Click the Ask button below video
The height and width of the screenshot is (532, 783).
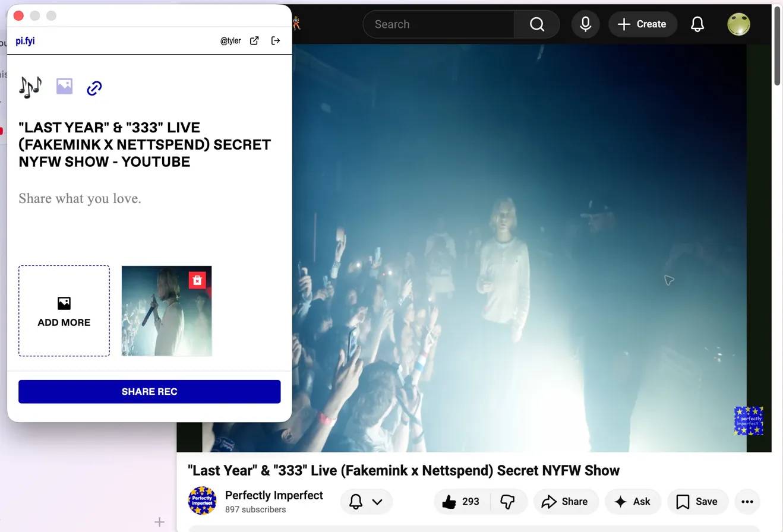pos(632,502)
